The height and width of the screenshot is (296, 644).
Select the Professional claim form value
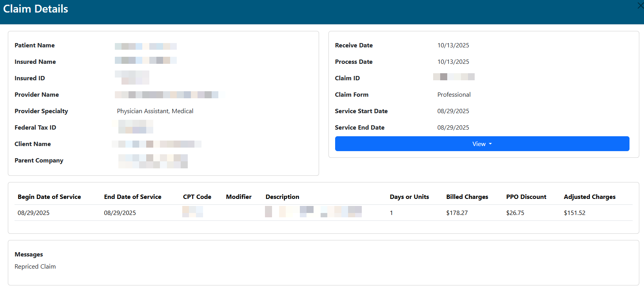click(454, 95)
